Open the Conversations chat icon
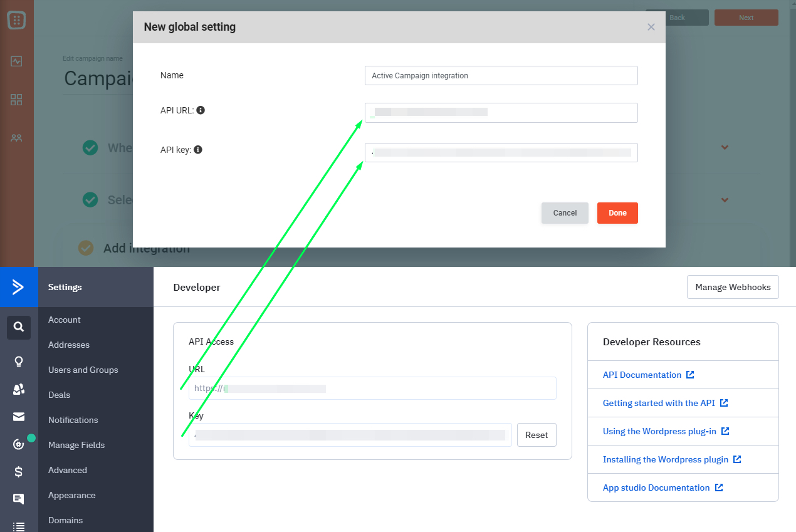This screenshot has height=532, width=796. click(19, 499)
